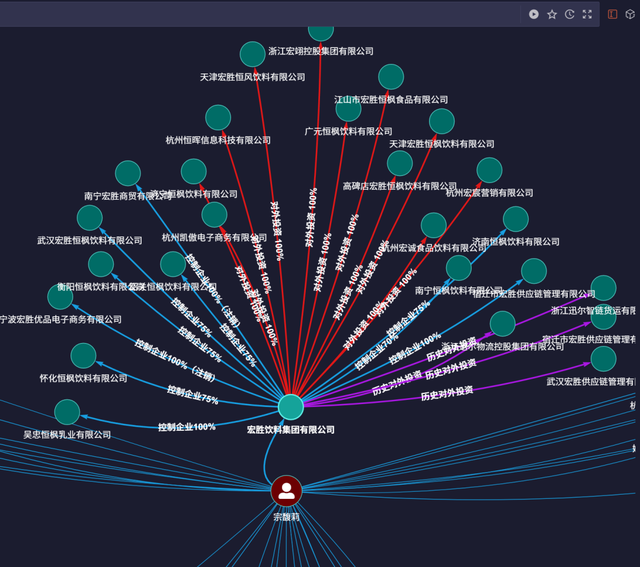640x567 pixels.
Task: Select the 武汉宏胜供应链管理 node
Action: coord(603,359)
